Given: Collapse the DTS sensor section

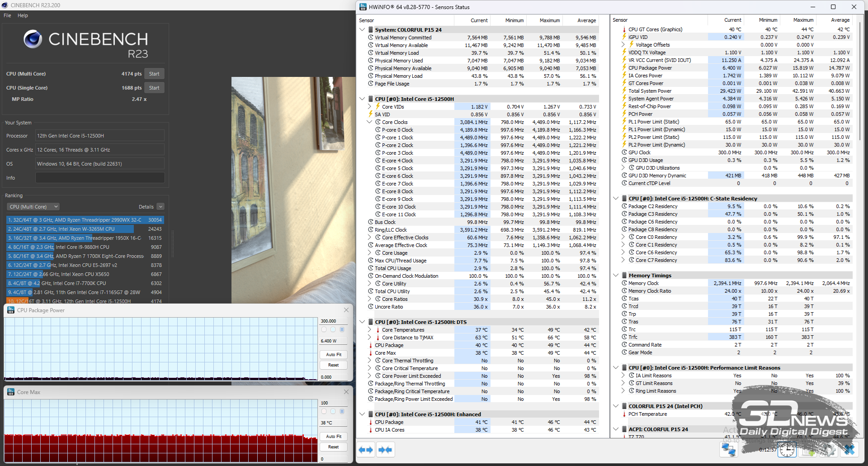Looking at the screenshot, I should click(x=362, y=322).
